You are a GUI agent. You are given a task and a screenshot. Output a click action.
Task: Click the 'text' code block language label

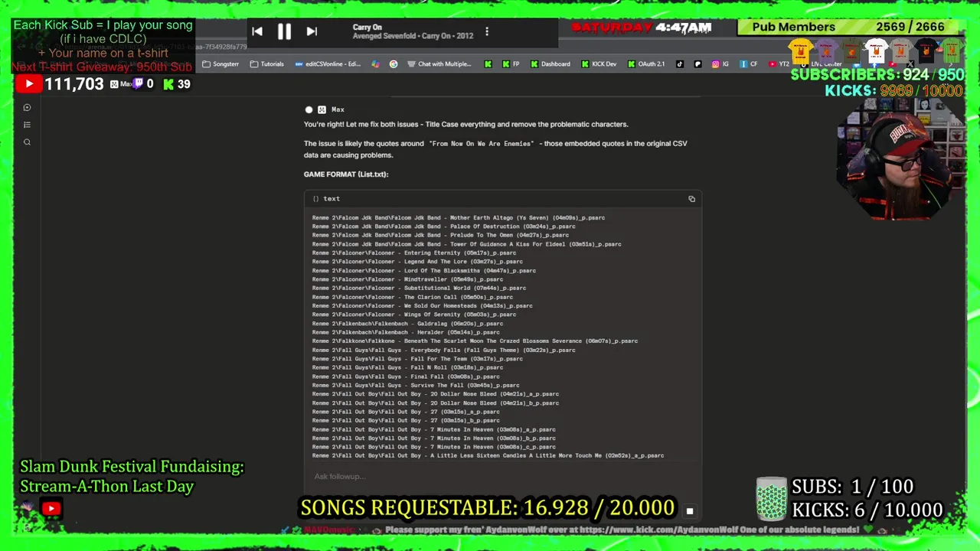(332, 199)
